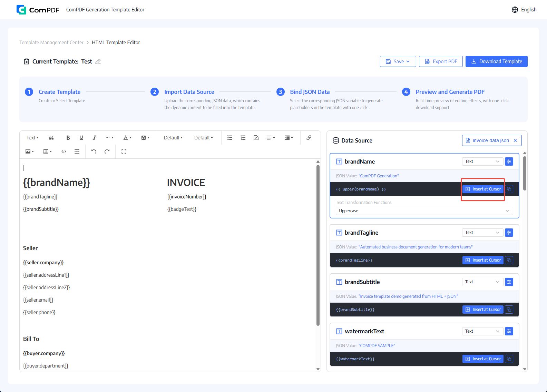Open the Text heading style dropdown
547x392 pixels.
(x=32, y=138)
